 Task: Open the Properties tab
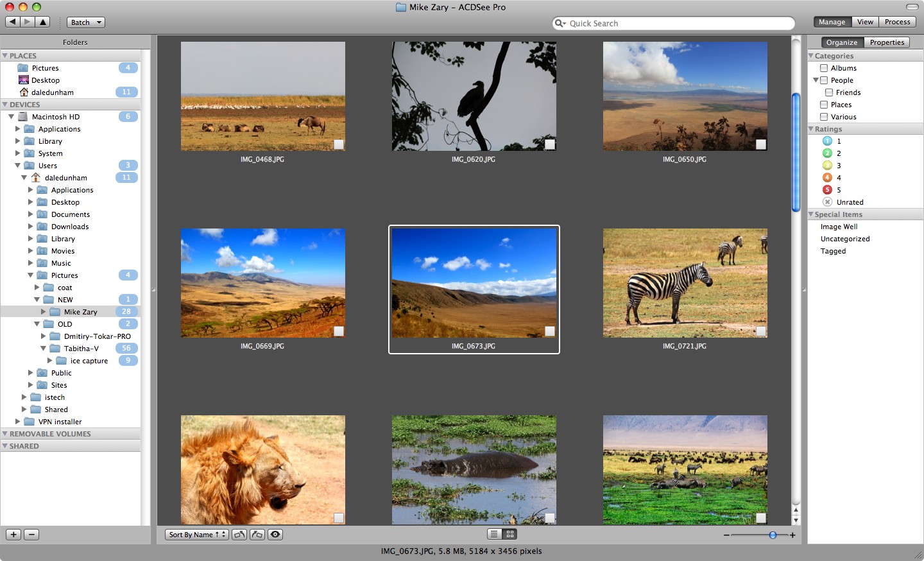point(887,42)
